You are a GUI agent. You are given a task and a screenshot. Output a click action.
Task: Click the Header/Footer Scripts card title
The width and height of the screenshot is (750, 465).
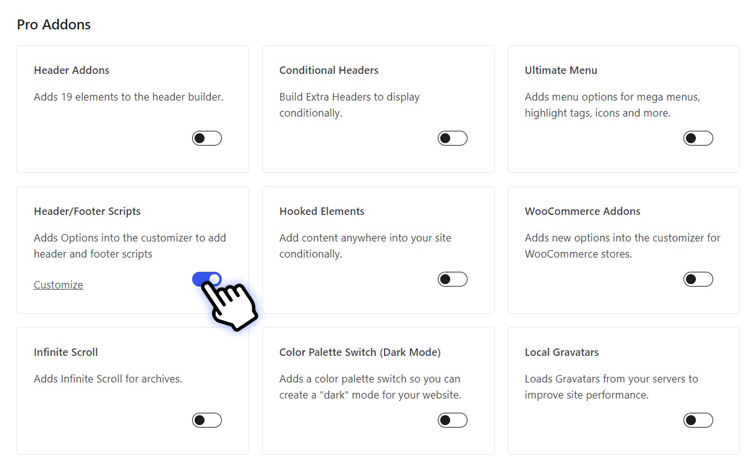[87, 211]
